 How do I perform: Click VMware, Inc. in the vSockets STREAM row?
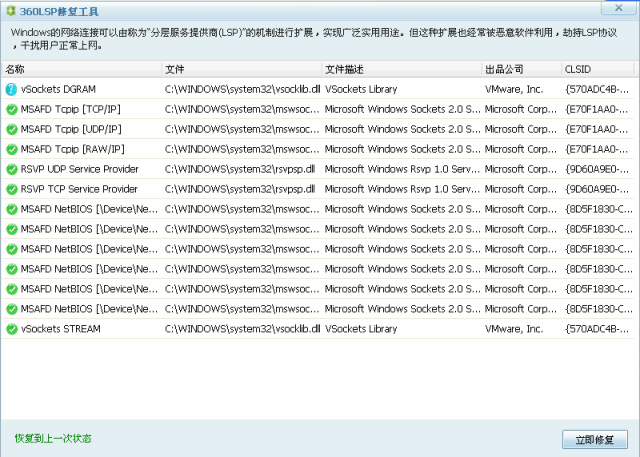[514, 329]
